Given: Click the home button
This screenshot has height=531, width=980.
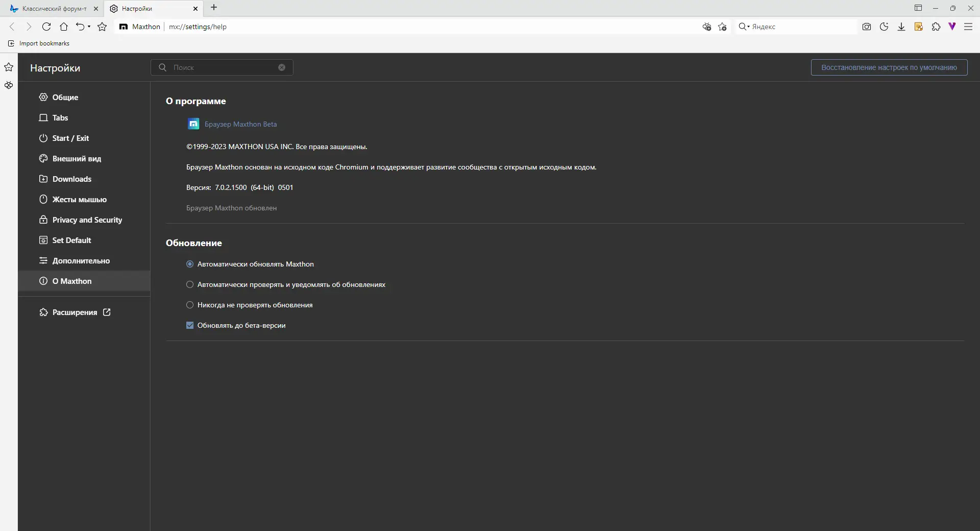Looking at the screenshot, I should pyautogui.click(x=64, y=27).
